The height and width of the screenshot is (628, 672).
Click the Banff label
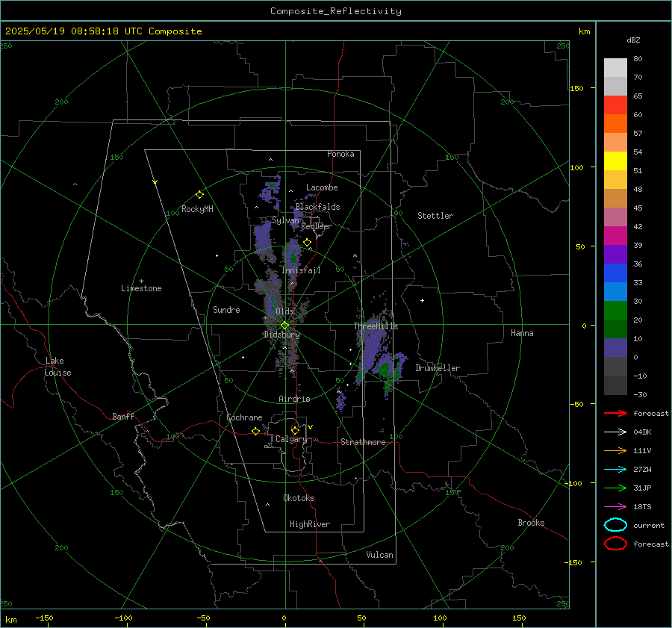123,416
